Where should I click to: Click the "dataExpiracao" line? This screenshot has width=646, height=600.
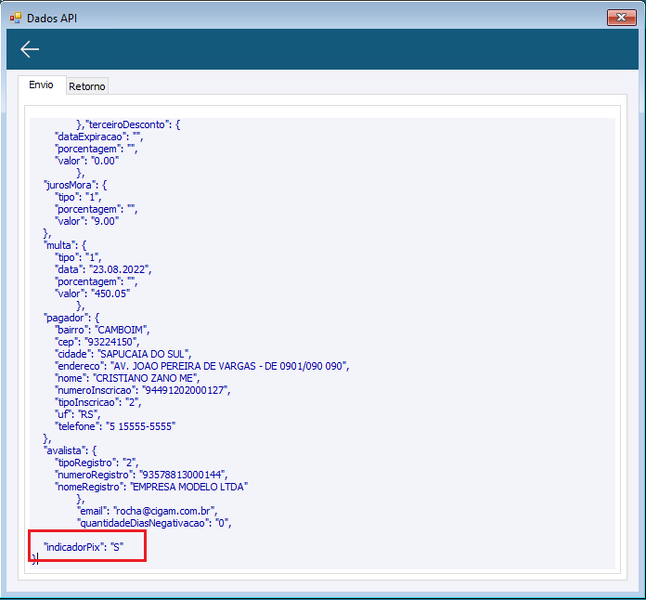[99, 137]
